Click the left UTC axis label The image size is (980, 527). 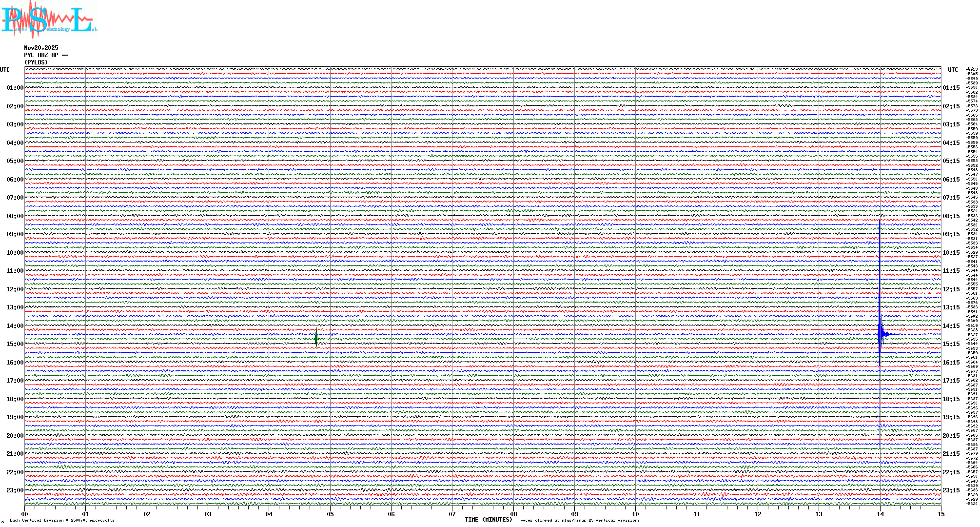pyautogui.click(x=5, y=70)
